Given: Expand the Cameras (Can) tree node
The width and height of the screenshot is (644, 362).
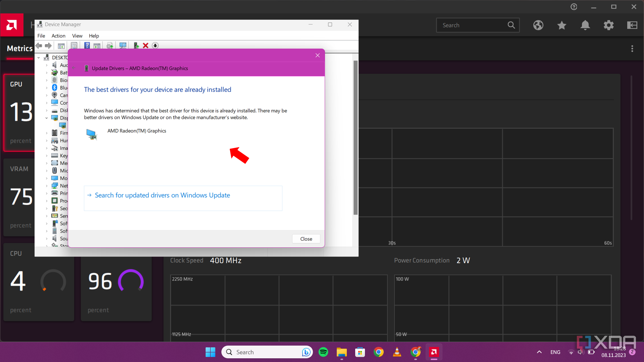Looking at the screenshot, I should point(47,95).
